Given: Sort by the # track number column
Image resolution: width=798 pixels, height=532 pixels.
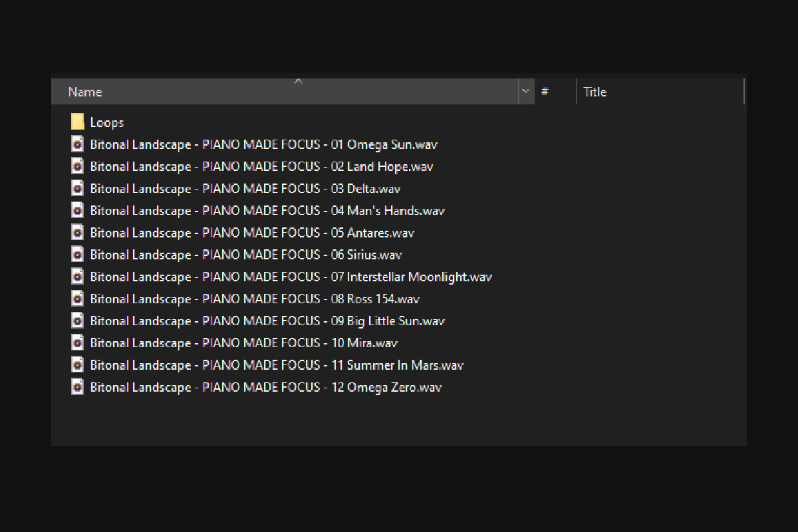Looking at the screenshot, I should (545, 92).
